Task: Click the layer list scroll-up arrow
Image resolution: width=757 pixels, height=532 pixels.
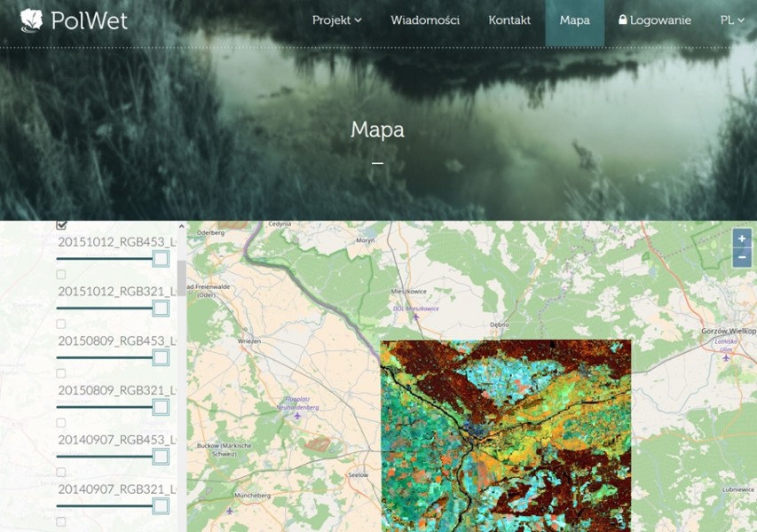Action: pyautogui.click(x=182, y=226)
